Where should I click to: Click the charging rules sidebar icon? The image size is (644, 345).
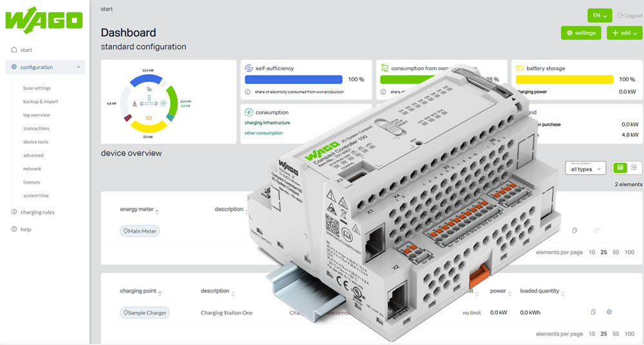click(14, 212)
